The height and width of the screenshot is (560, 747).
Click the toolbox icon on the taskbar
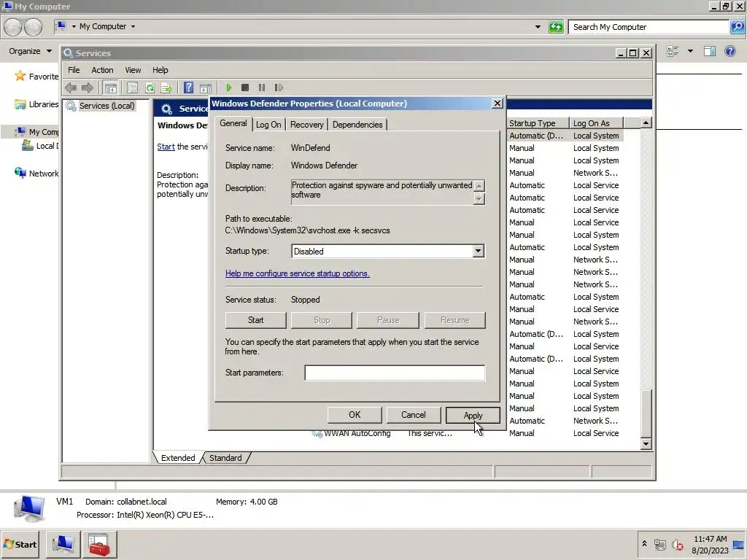coord(99,545)
